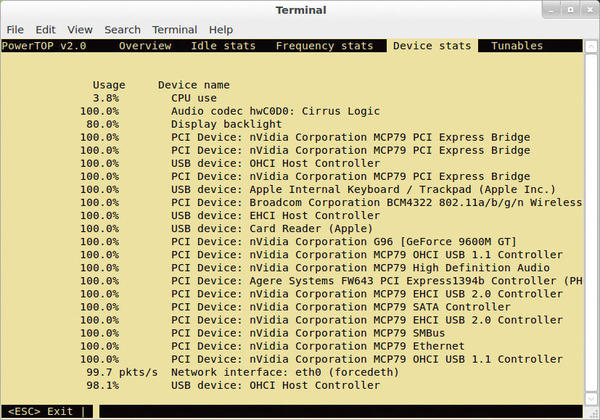Viewport: 600px width, 420px height.
Task: Click the scrollbar up arrow
Action: pyautogui.click(x=591, y=46)
